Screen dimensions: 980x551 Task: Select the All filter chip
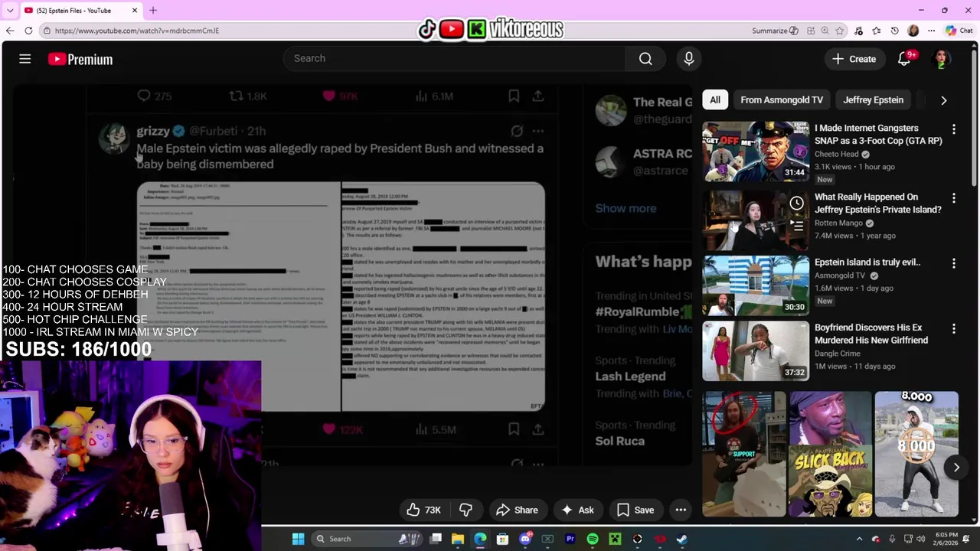click(714, 99)
